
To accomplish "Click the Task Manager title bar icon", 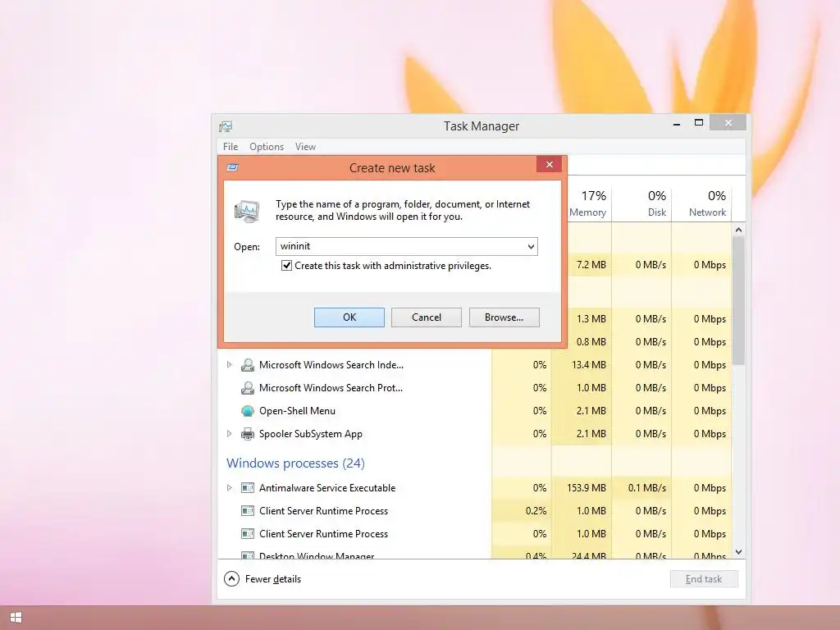I will 226,126.
